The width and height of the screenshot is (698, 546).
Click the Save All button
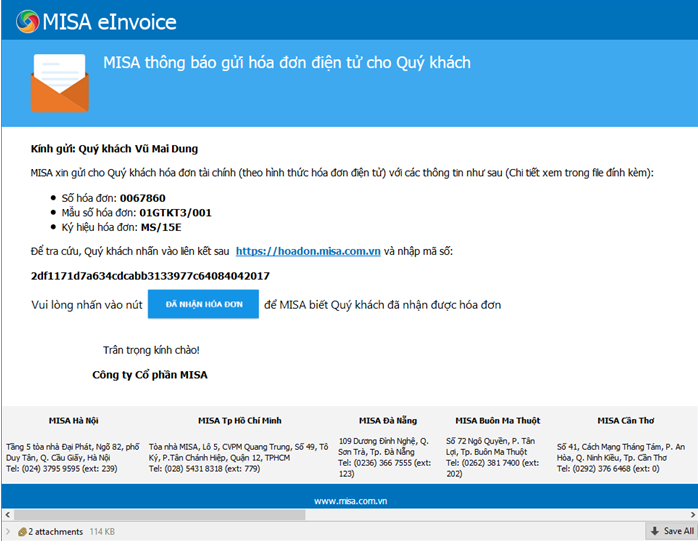(x=677, y=532)
